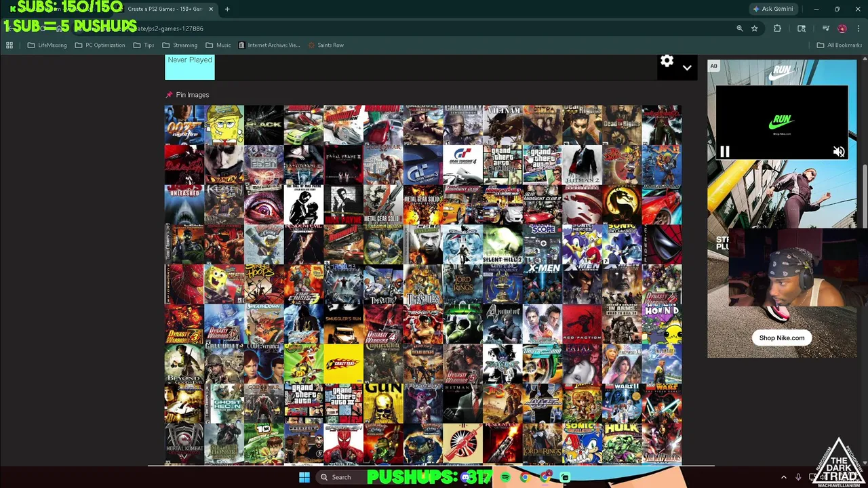868x488 pixels.
Task: Select the red Max Payne cover
Action: click(344, 205)
